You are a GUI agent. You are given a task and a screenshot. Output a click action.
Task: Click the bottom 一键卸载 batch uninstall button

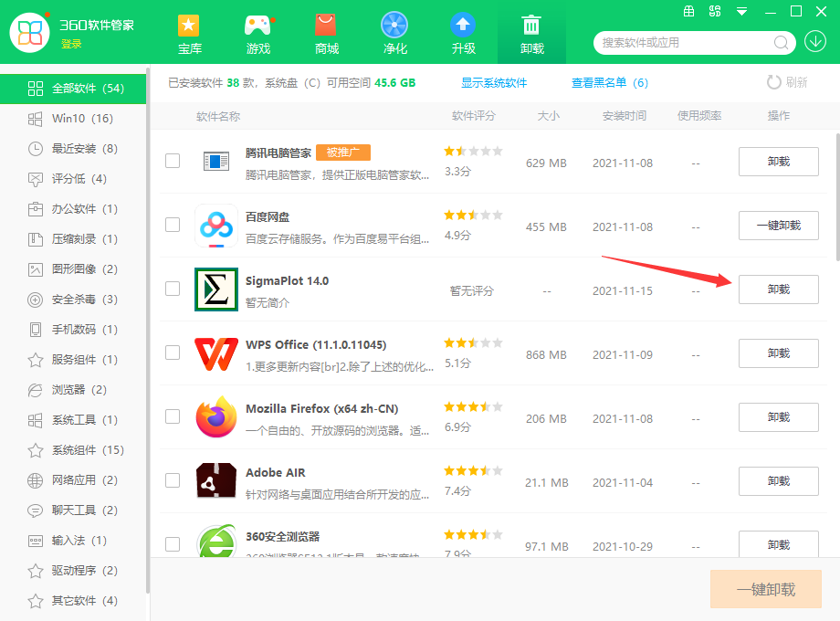click(765, 589)
